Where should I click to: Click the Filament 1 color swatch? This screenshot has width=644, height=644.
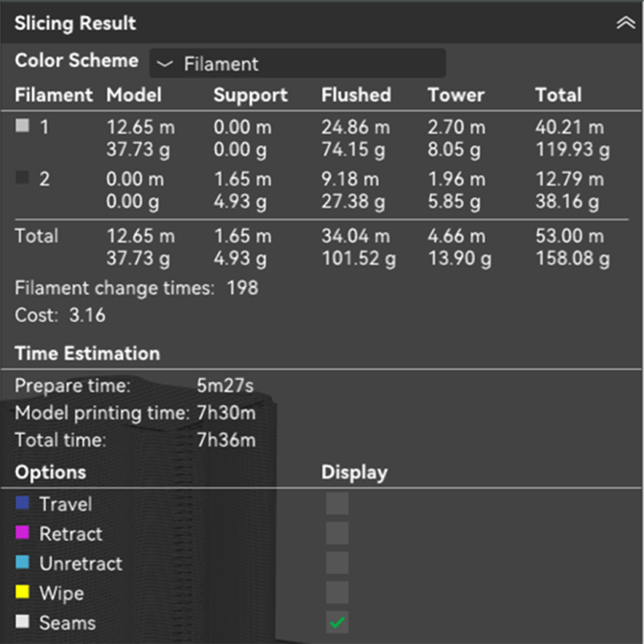23,126
